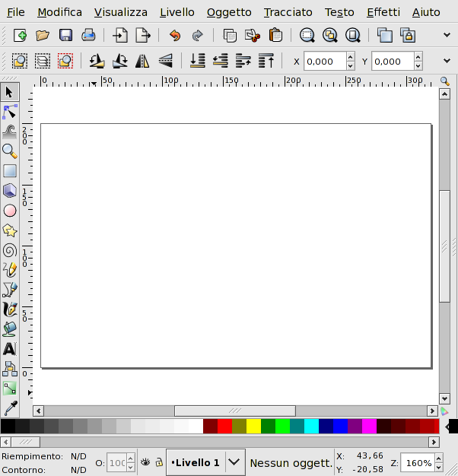Select the Ellipse circle tool
This screenshot has height=476, width=458.
point(10,211)
